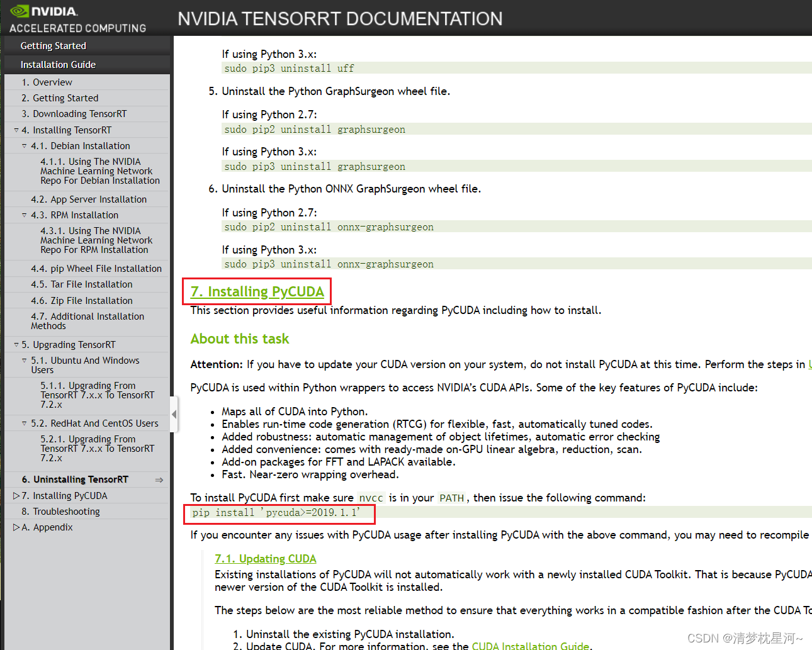This screenshot has height=650, width=812.
Task: Collapse the 4.3. RPM Installation node
Action: 25,215
